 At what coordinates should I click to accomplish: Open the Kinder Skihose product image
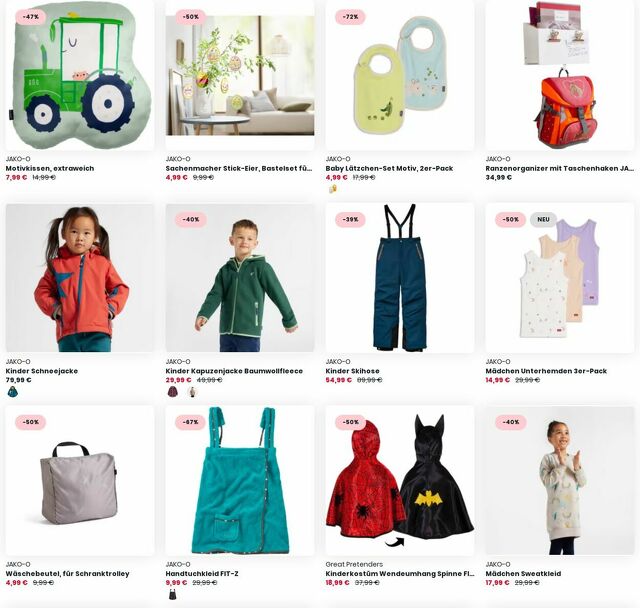pyautogui.click(x=400, y=278)
